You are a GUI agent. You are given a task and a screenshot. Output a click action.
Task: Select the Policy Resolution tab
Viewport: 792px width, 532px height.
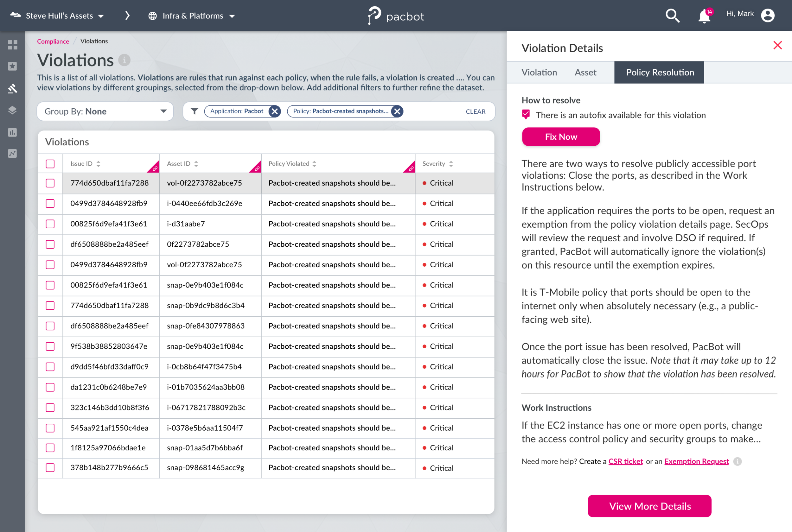[x=659, y=72]
